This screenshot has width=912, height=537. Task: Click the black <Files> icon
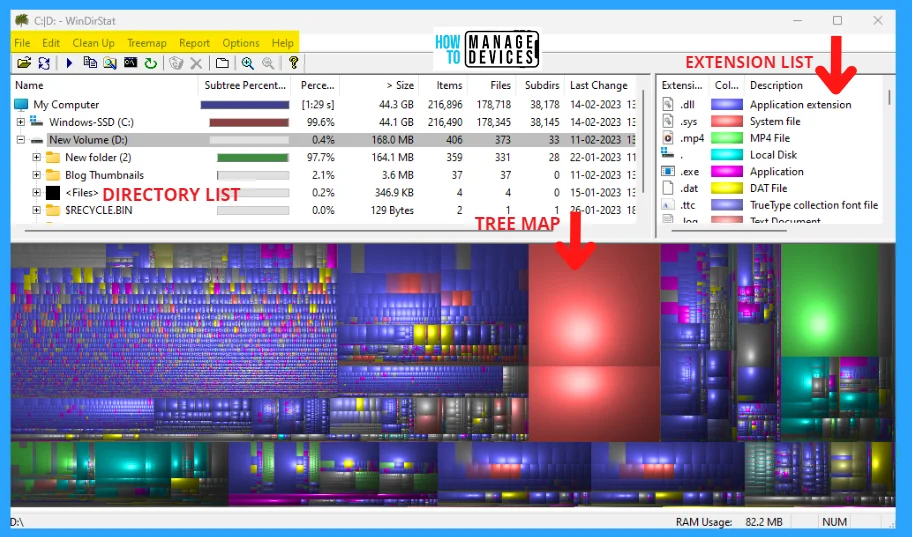coord(53,193)
